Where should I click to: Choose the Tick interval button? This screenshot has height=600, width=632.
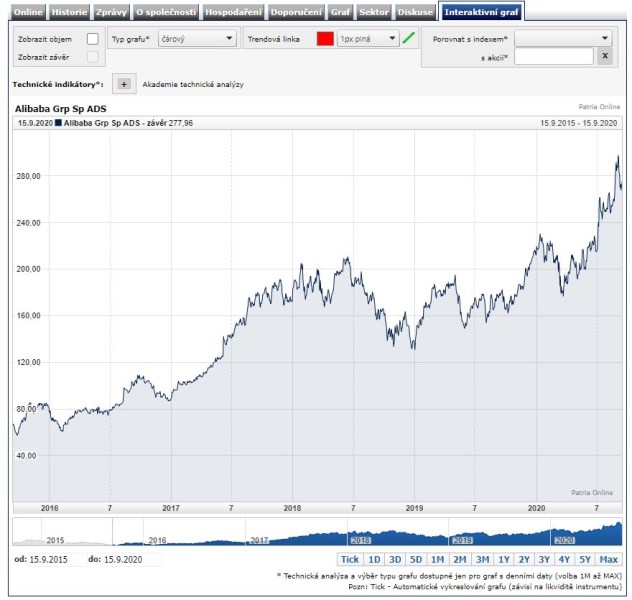(x=349, y=559)
